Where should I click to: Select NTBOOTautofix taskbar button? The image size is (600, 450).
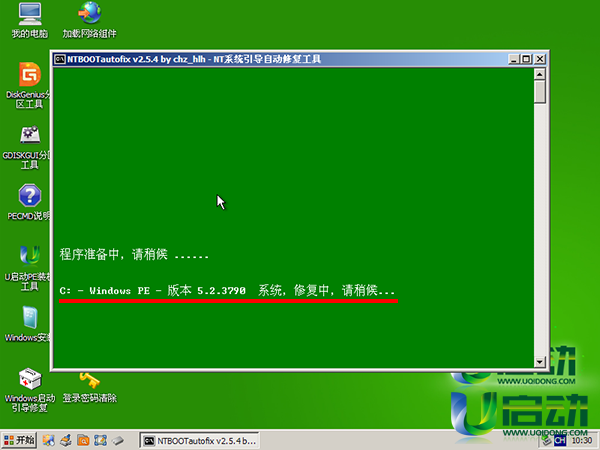coord(199,441)
